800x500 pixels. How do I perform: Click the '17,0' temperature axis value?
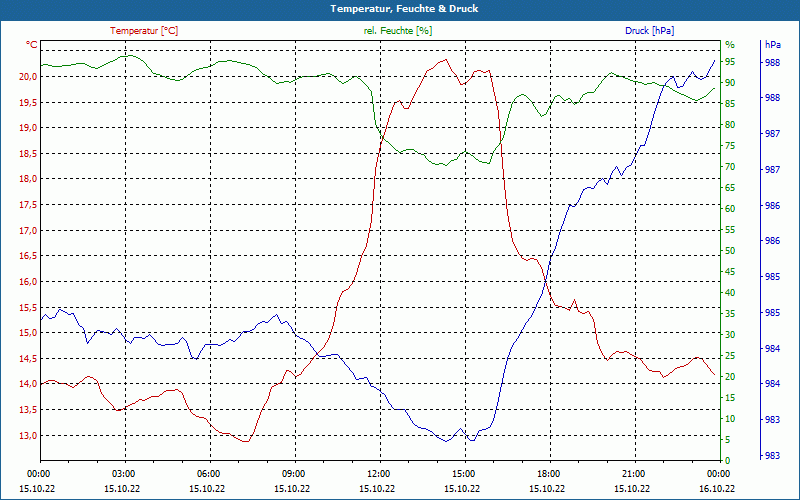[x=28, y=231]
